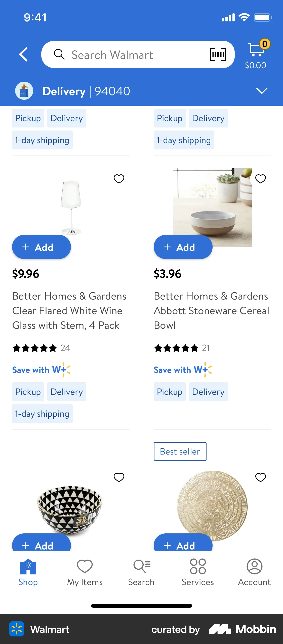Tap the Best seller badge

coord(180,452)
